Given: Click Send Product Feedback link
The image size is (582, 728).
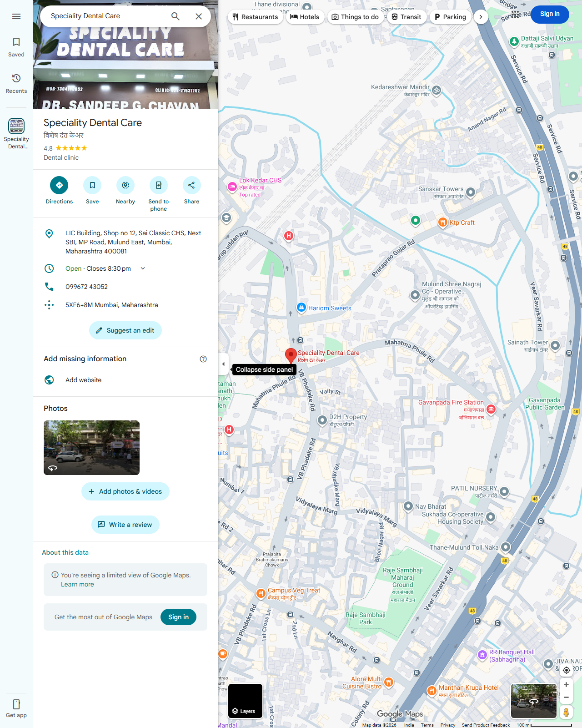Looking at the screenshot, I should click(486, 725).
